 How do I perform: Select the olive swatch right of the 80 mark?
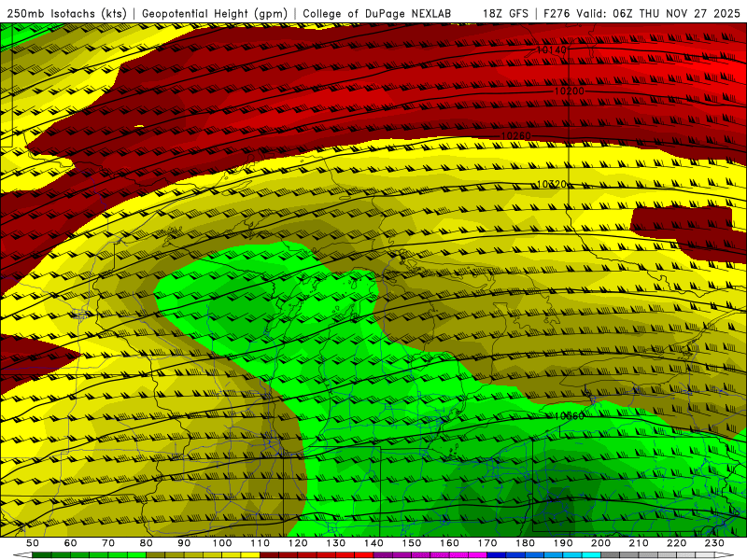156,555
